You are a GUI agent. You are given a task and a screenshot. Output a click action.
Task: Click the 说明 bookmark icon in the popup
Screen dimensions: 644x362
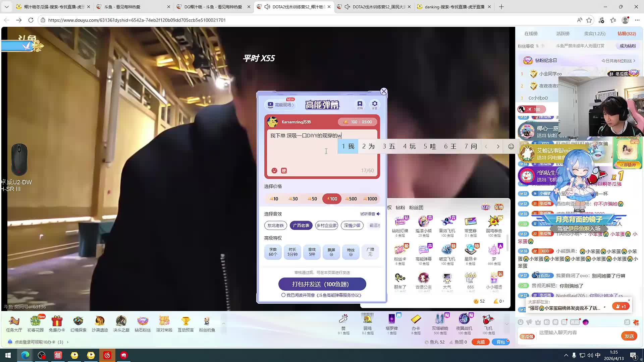[x=360, y=104]
